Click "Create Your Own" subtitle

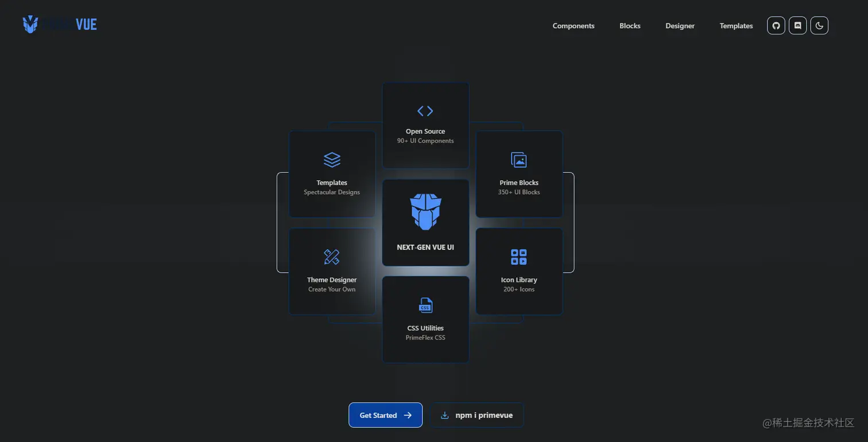point(332,289)
